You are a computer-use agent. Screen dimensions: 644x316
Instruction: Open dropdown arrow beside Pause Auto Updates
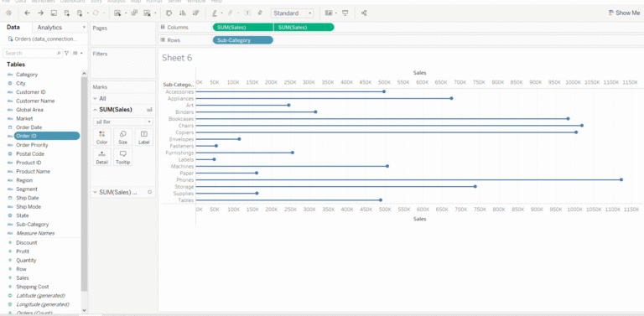pyautogui.click(x=87, y=13)
